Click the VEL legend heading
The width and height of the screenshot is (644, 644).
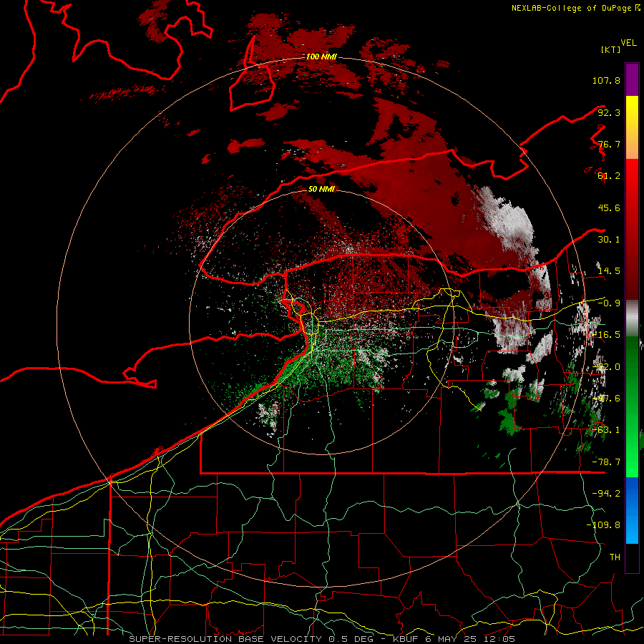point(628,42)
